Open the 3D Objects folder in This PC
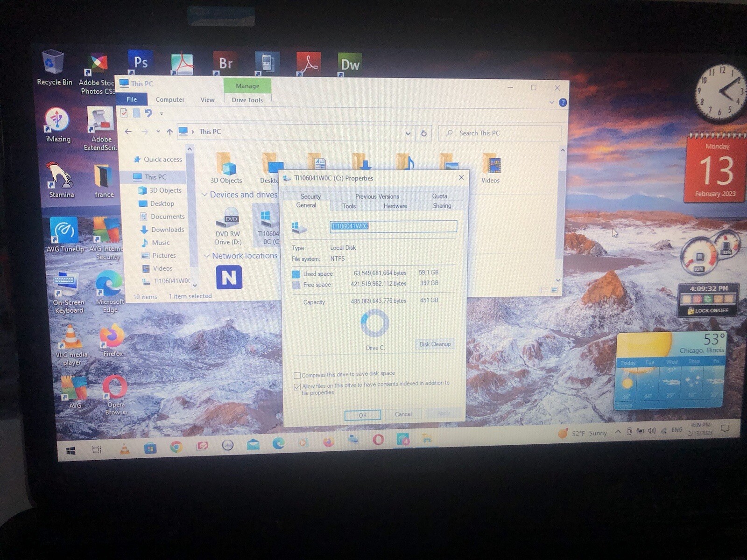747x560 pixels. point(226,168)
